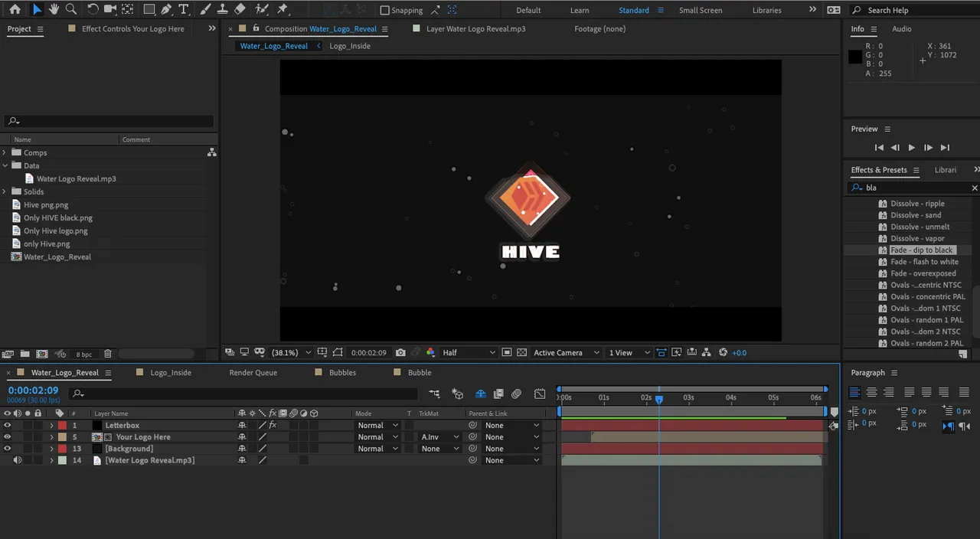Viewport: 980px width, 539px height.
Task: Switch to the Bubbles timeline tab
Action: tap(342, 373)
